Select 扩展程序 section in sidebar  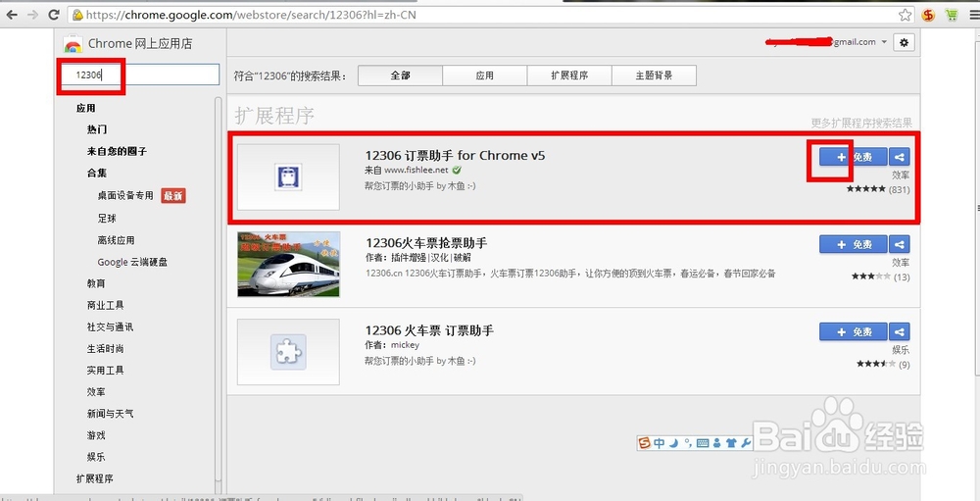[94, 479]
